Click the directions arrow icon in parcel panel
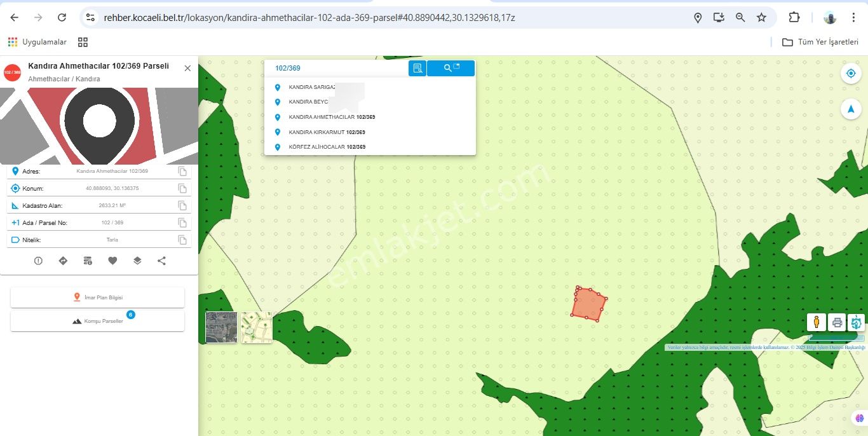868x436 pixels. (x=63, y=261)
